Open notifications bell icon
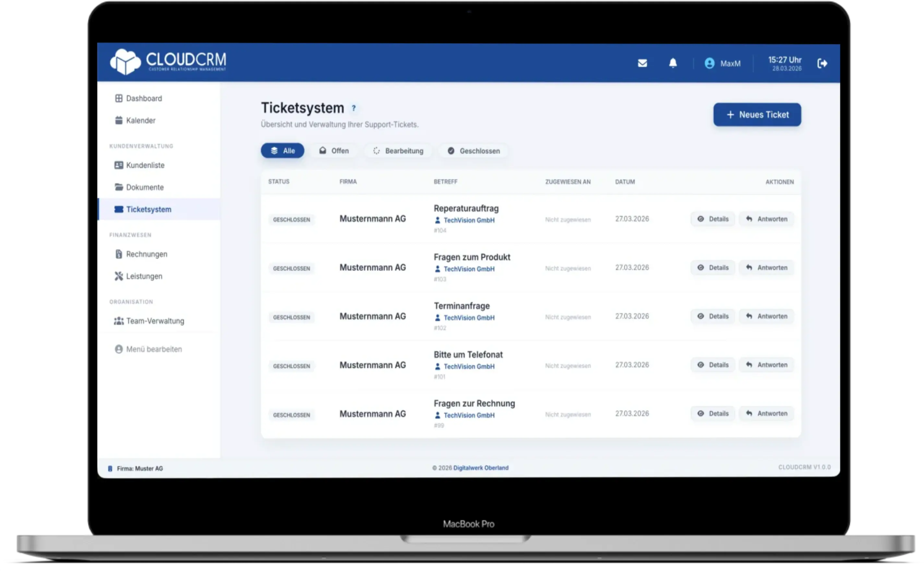This screenshot has height=571, width=924. pyautogui.click(x=673, y=63)
